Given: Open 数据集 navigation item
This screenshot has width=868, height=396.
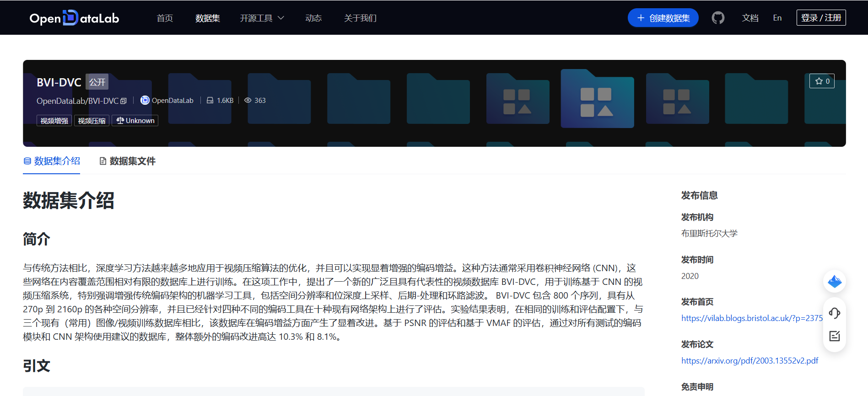Looking at the screenshot, I should coord(208,18).
